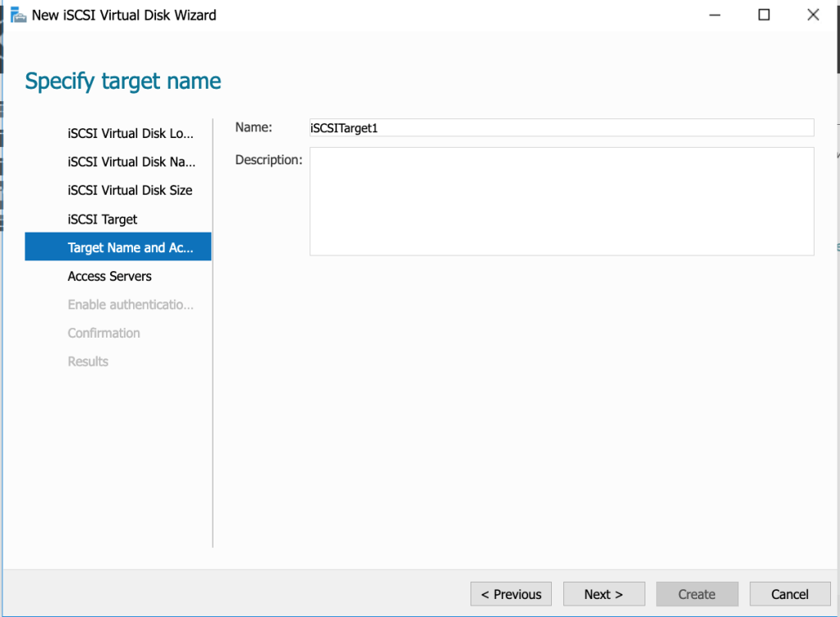This screenshot has height=617, width=840.
Task: Jump to the Access Servers step
Action: 109,276
